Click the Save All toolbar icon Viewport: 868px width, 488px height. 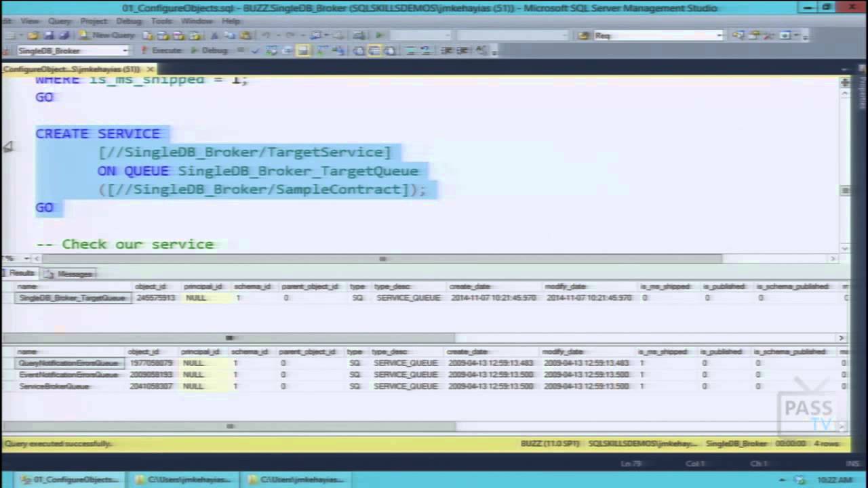[x=64, y=35]
